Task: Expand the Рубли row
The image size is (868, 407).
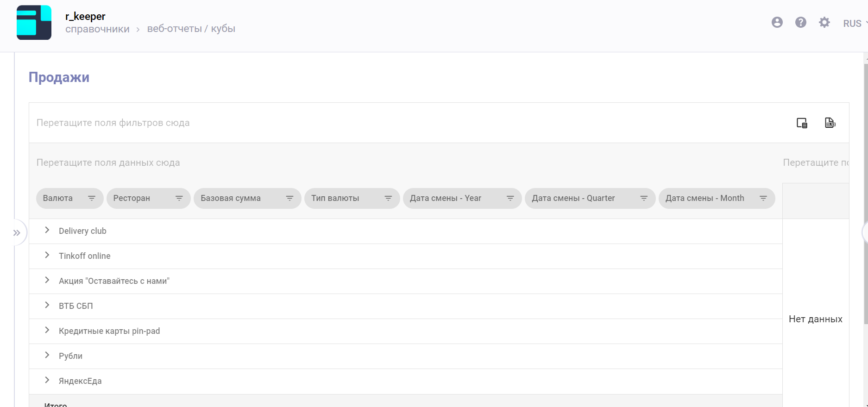Action: point(47,355)
